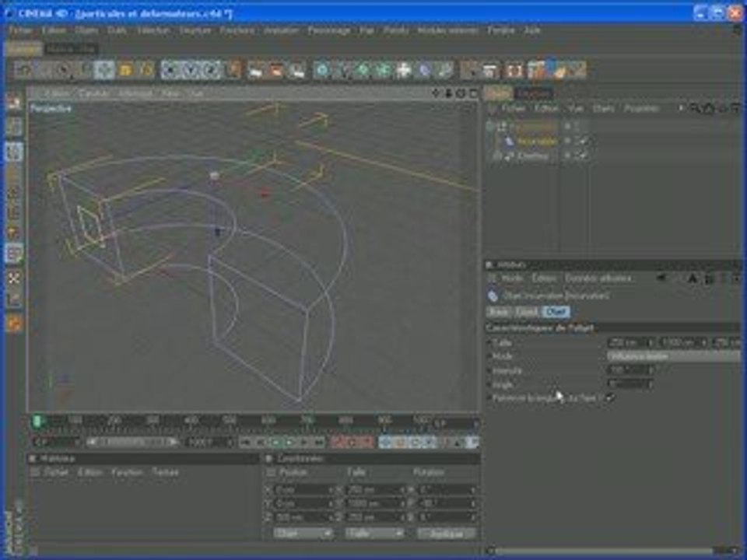Click the spline drawing tool icon
Image resolution: width=747 pixels, height=560 pixels.
click(342, 71)
